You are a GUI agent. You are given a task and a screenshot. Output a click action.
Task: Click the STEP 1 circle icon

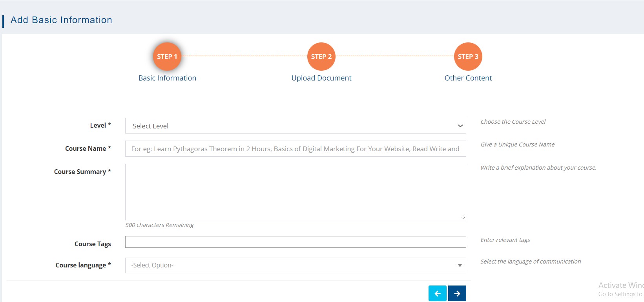(167, 57)
